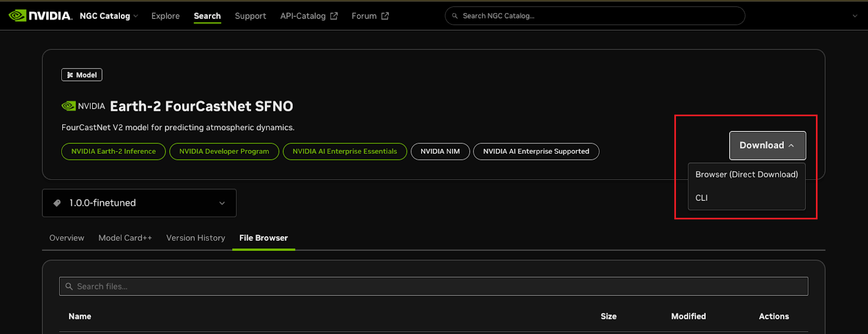868x334 pixels.
Task: Select Search in the top navigation
Action: point(207,16)
